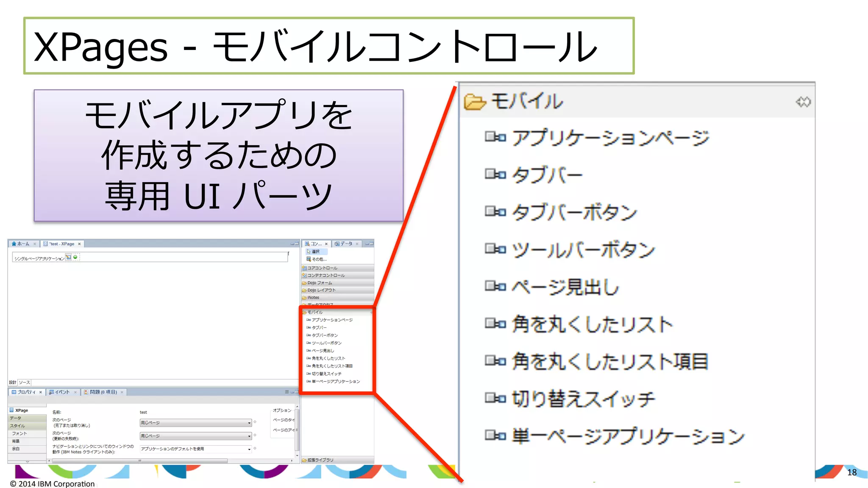Select 余白 in properties sidebar
The image size is (868, 488).
tap(27, 449)
